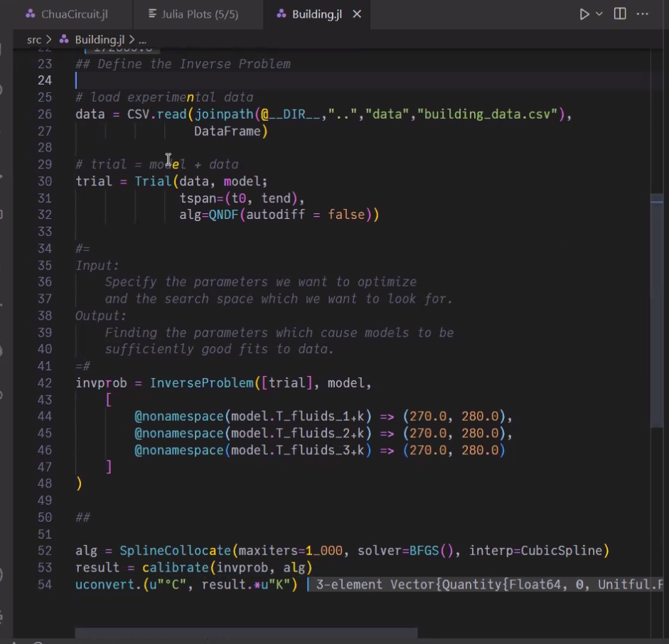Click the maxiters value 1_000
The image size is (669, 644).
[x=323, y=551]
